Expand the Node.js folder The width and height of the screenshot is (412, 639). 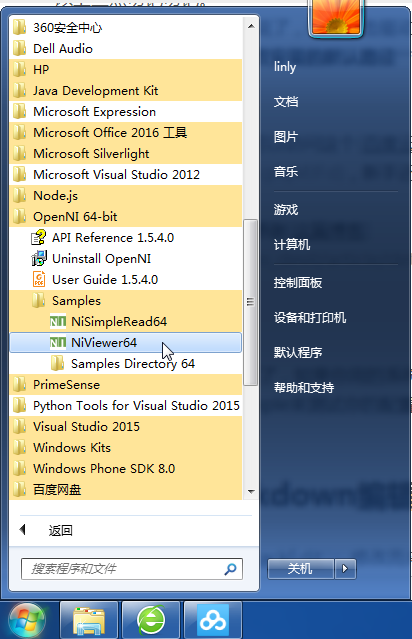126,196
